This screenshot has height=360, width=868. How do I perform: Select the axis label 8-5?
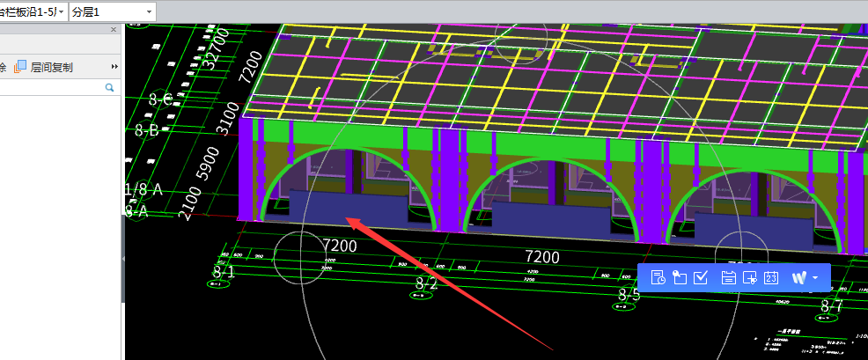(x=629, y=294)
